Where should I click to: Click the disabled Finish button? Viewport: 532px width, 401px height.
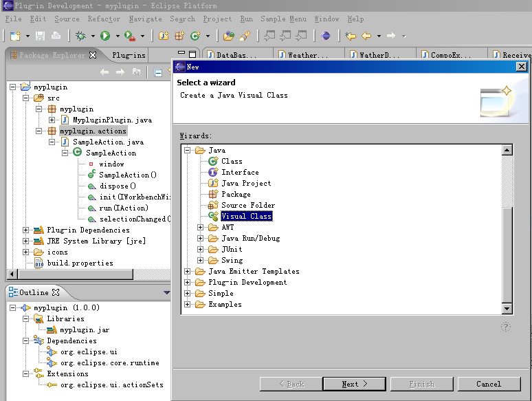coord(422,384)
